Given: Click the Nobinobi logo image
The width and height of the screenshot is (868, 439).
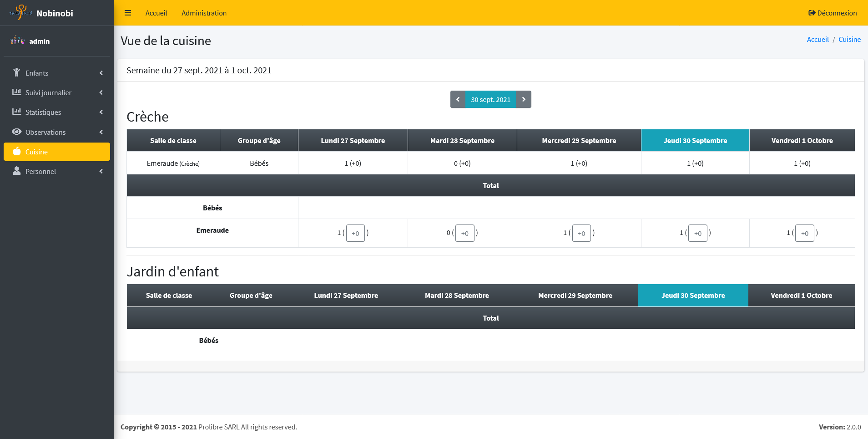Looking at the screenshot, I should 20,13.
